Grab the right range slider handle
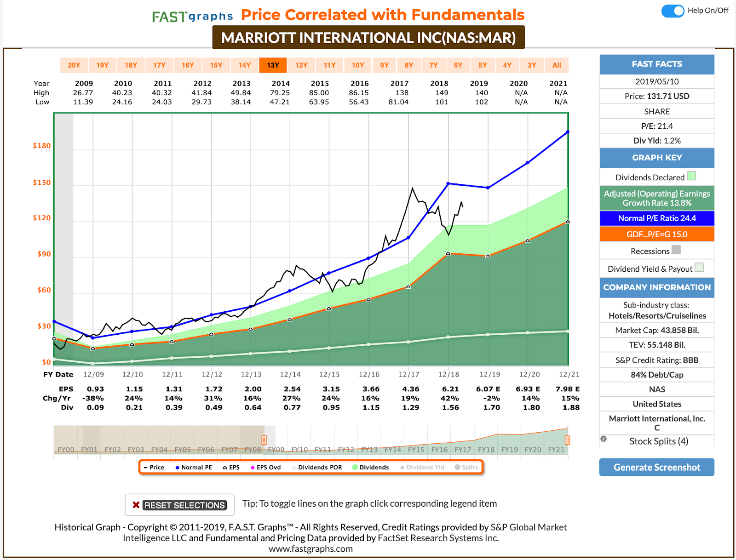This screenshot has width=736, height=560. [568, 440]
